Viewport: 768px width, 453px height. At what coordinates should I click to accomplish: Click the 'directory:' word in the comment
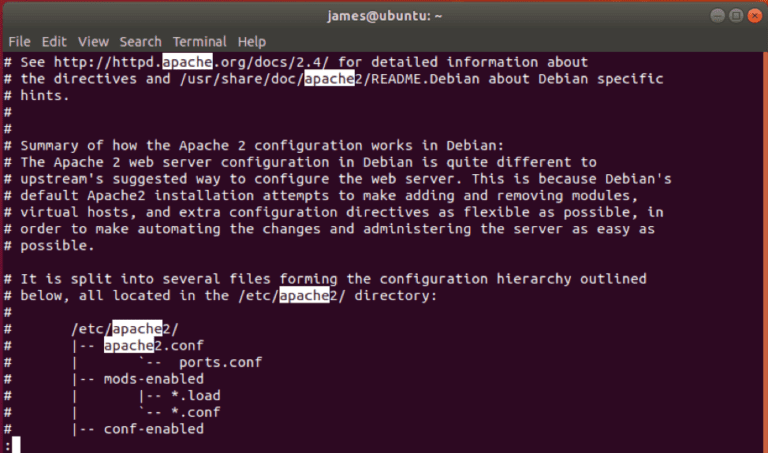[396, 296]
